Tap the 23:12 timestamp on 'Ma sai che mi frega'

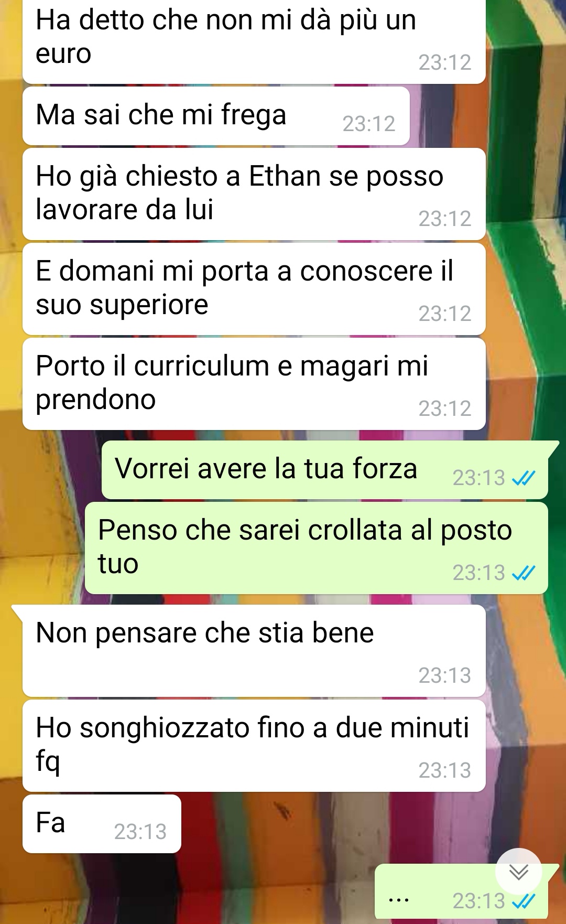tap(369, 124)
